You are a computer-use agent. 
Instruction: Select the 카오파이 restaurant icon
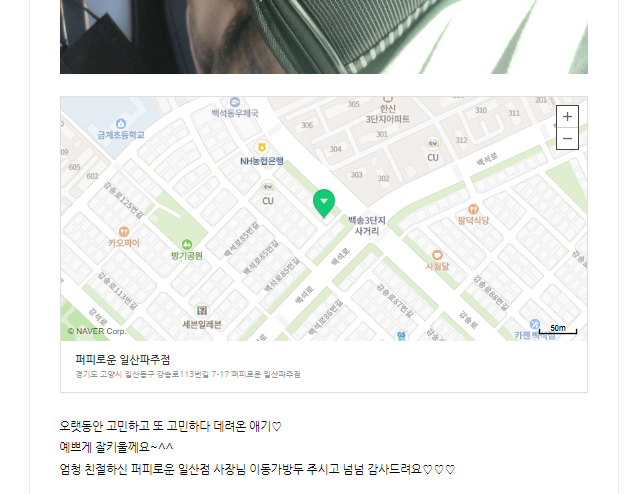124,232
